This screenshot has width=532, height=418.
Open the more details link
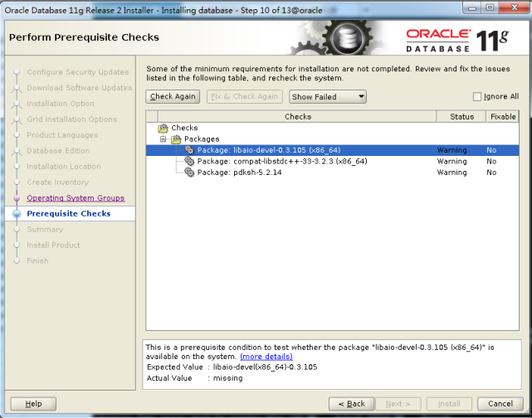click(266, 357)
